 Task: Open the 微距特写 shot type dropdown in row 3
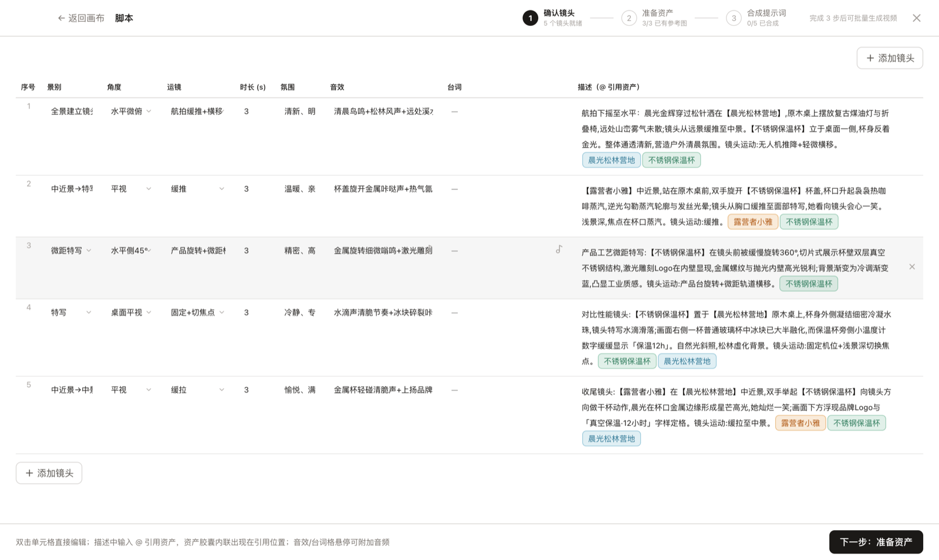pyautogui.click(x=71, y=250)
